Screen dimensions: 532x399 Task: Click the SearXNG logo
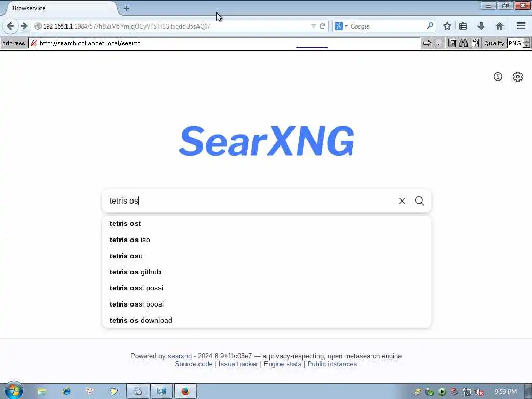pos(267,141)
